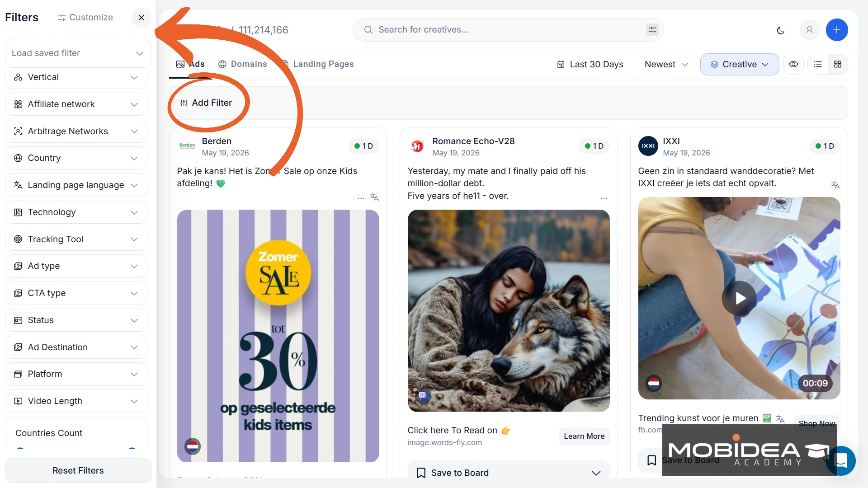
Task: Translate the Berden ad text
Action: (374, 197)
